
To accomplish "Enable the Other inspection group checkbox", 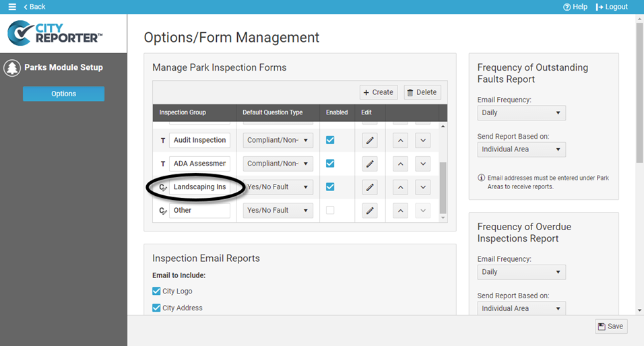I will coord(330,210).
